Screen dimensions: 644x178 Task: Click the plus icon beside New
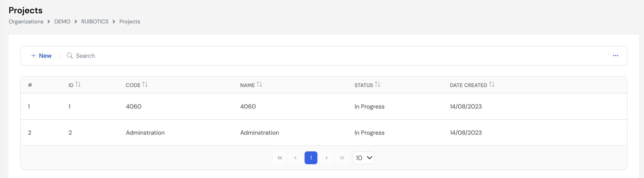click(x=33, y=56)
